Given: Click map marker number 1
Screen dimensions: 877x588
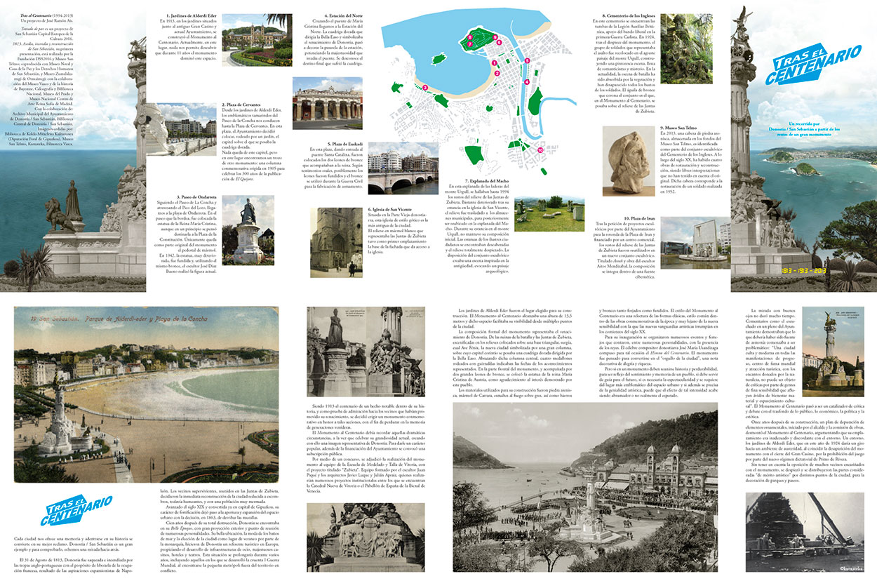Looking at the screenshot, I should (496, 63).
